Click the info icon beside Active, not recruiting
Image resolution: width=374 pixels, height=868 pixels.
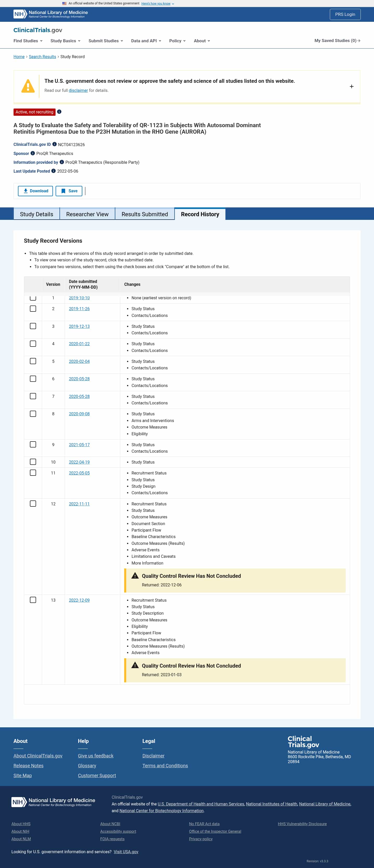click(59, 112)
